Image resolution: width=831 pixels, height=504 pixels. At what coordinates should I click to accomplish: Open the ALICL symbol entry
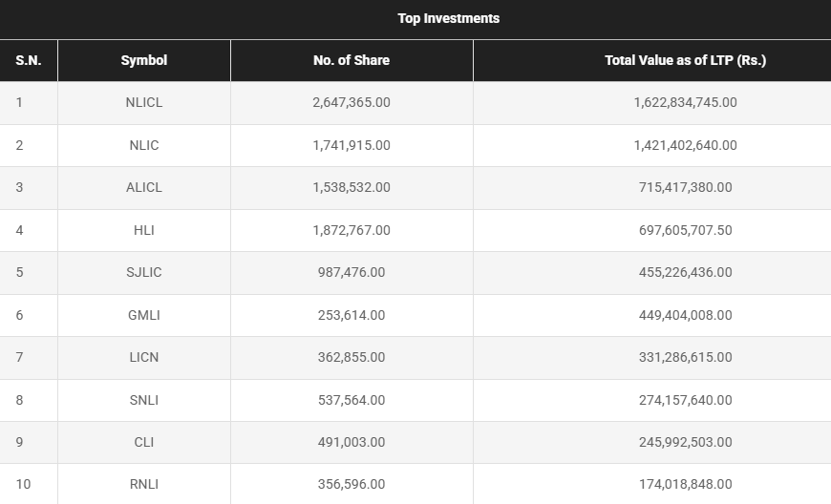[x=143, y=188]
